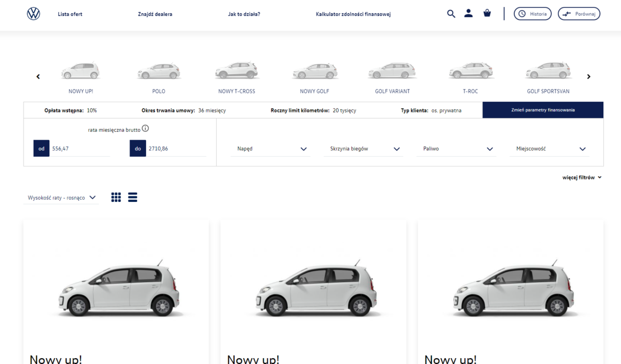Expand the Paliwo dropdown
621x364 pixels.
pyautogui.click(x=456, y=149)
